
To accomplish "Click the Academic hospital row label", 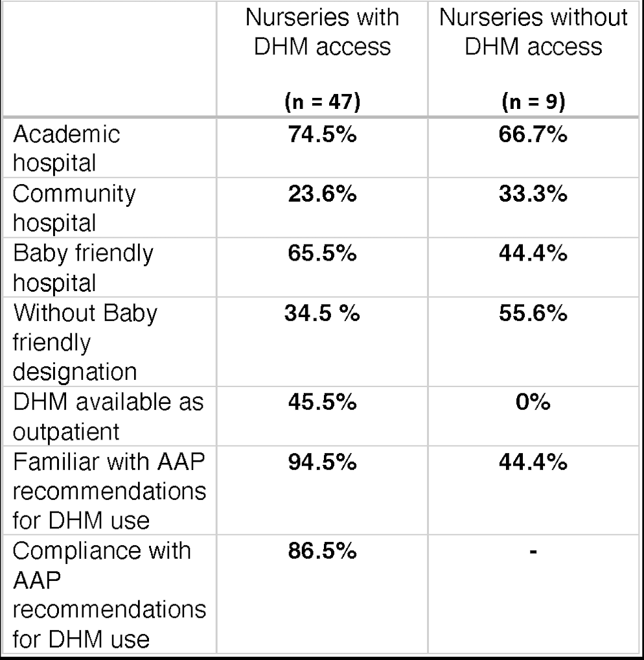I will coord(67,148).
